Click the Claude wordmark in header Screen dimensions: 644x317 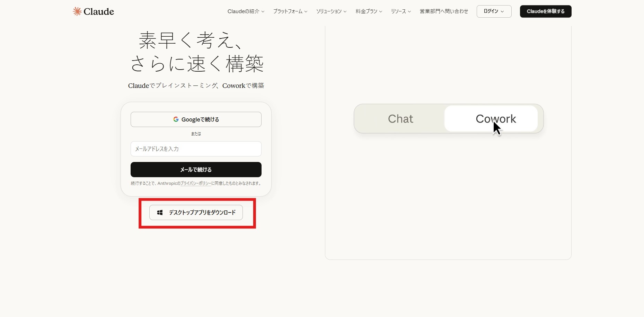[x=99, y=11]
